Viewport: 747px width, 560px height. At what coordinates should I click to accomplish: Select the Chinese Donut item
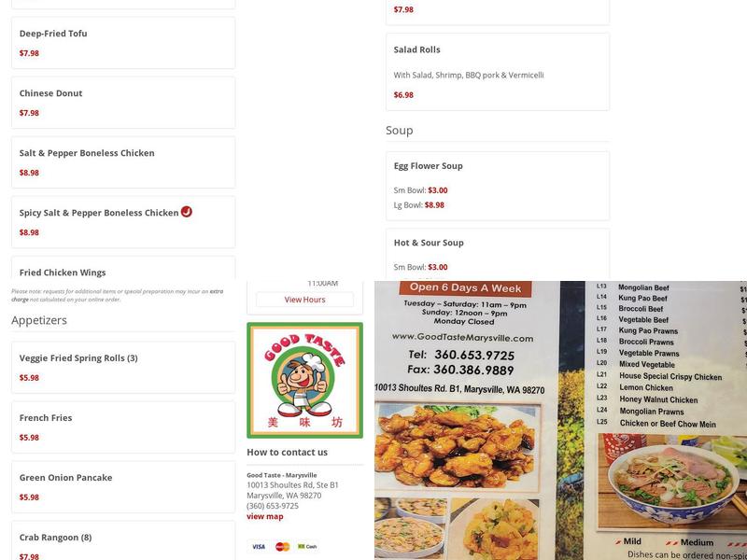click(x=123, y=103)
